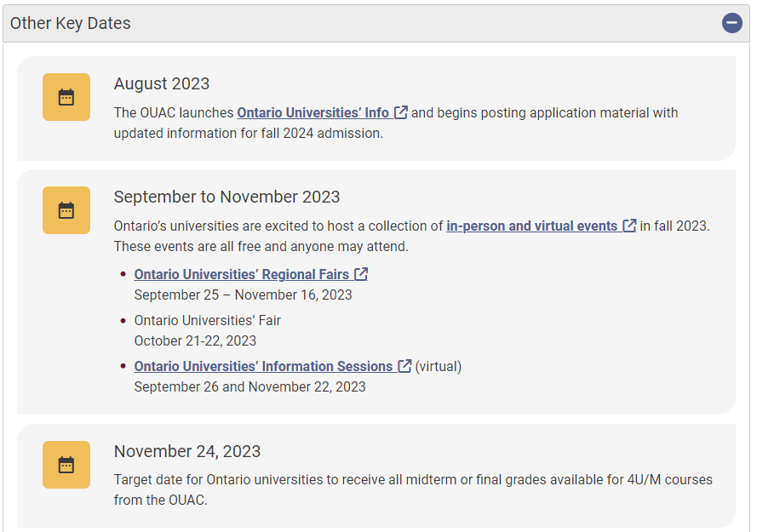Viewport: 757px width, 532px height.
Task: Click the September to November 2023 calendar icon
Action: tap(66, 210)
